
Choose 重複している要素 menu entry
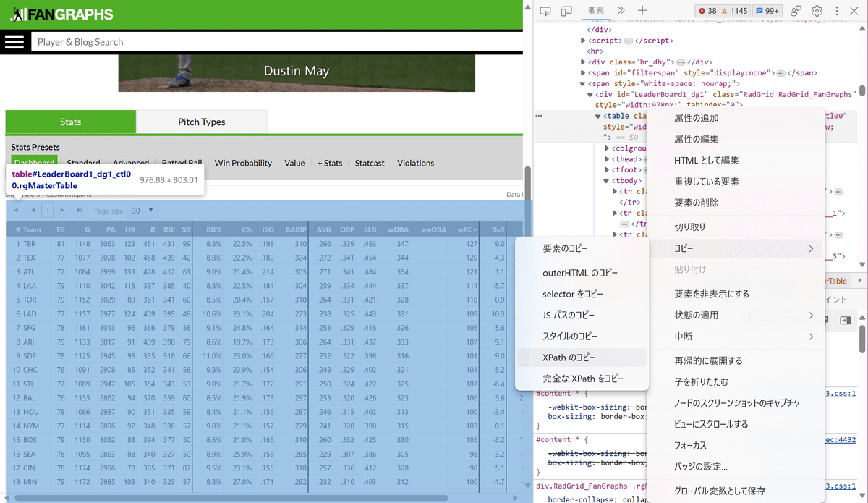point(736,182)
